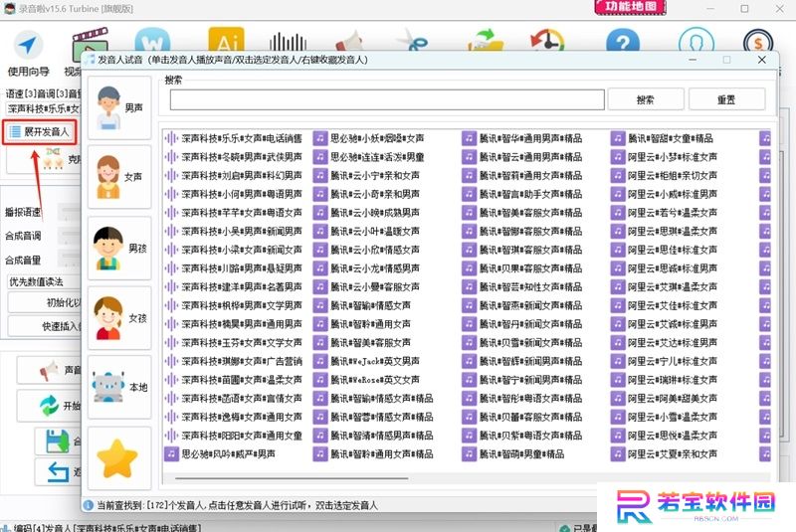Click the 搜索 search button
The image size is (796, 532).
click(646, 99)
